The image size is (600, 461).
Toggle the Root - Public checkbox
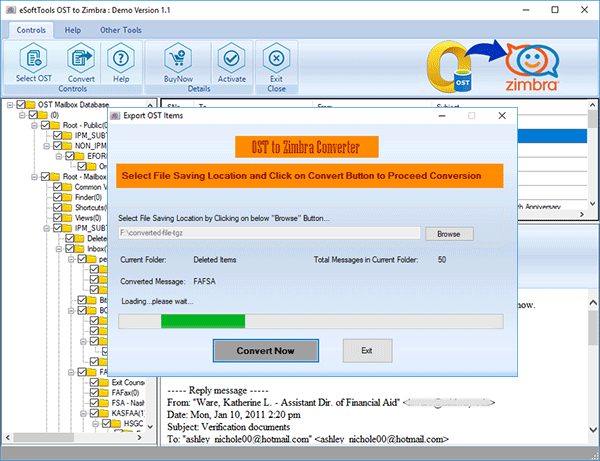click(x=46, y=125)
